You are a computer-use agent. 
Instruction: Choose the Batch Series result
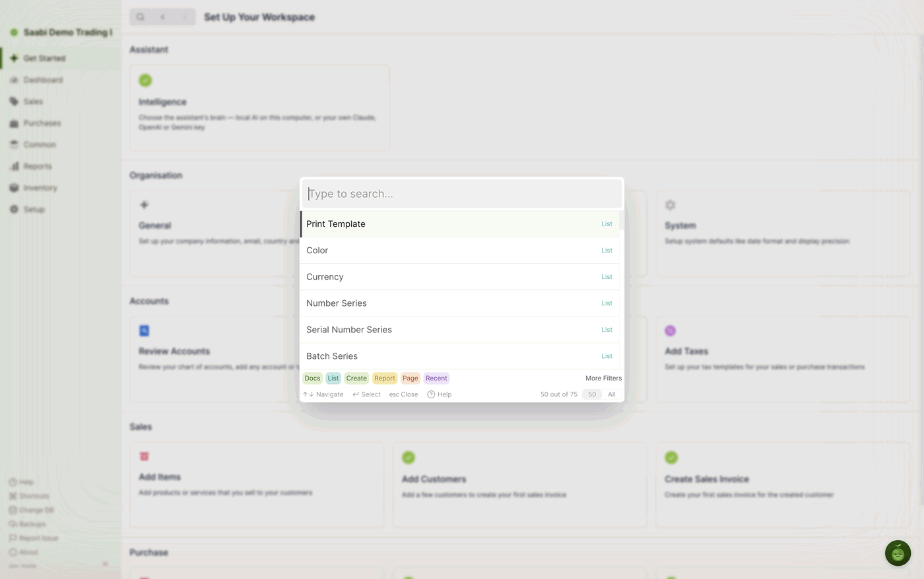(459, 356)
